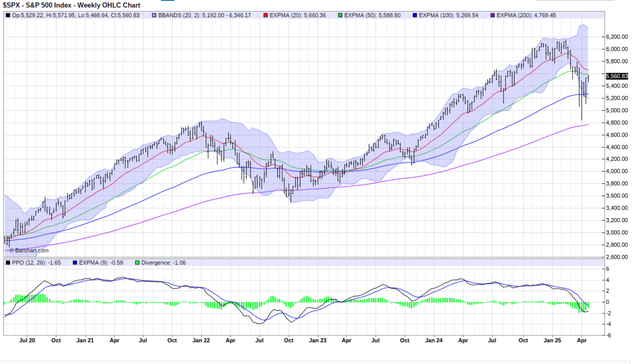
Task: Click the 6,000.00 price axis label
Action: 616,49
